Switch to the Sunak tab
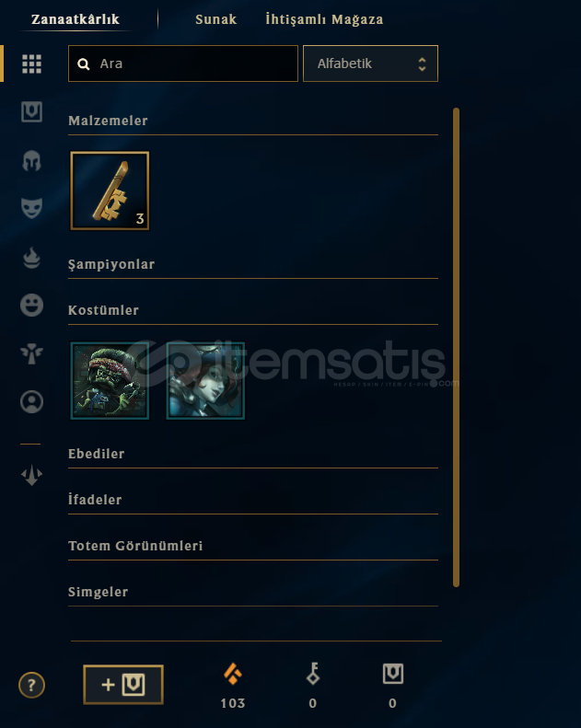Image resolution: width=581 pixels, height=728 pixels. [x=216, y=19]
